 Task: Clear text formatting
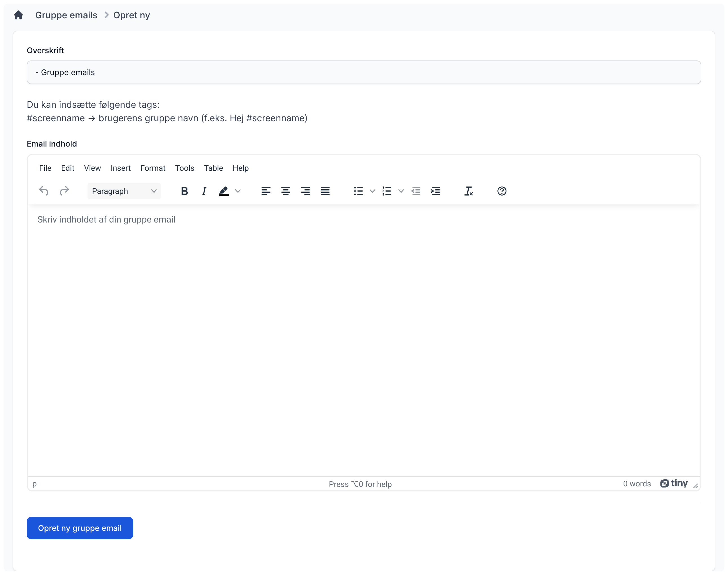coord(469,191)
